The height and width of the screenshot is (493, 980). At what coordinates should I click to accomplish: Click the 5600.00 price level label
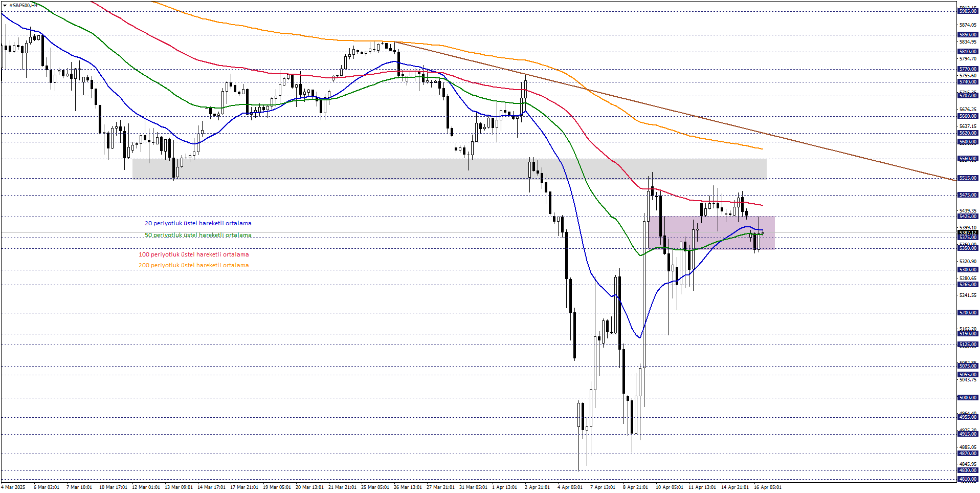point(968,142)
